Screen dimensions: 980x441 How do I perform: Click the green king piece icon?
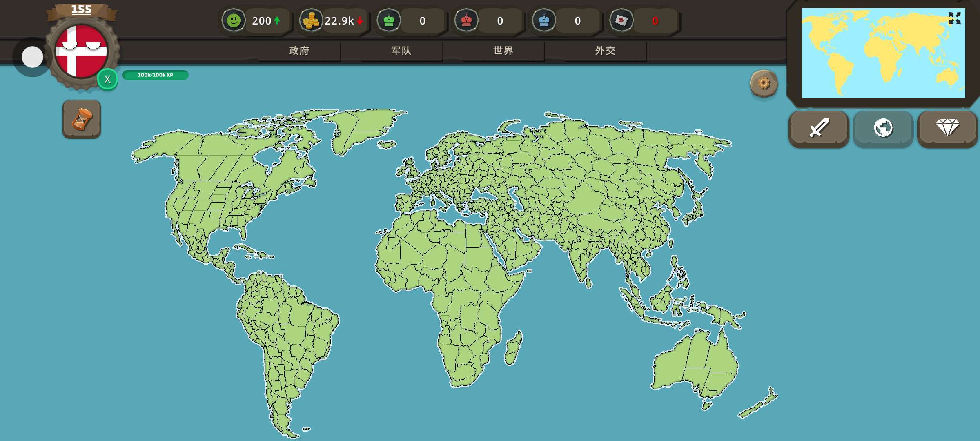tap(389, 20)
